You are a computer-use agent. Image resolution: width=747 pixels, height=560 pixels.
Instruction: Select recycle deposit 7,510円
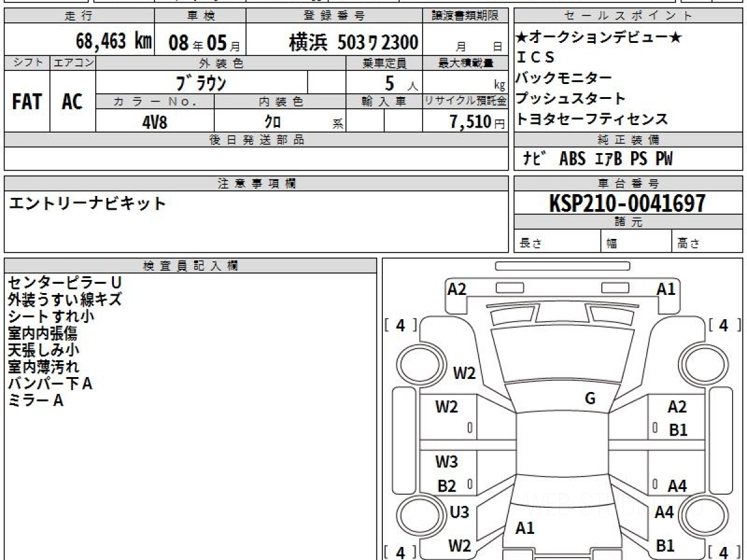pos(477,122)
